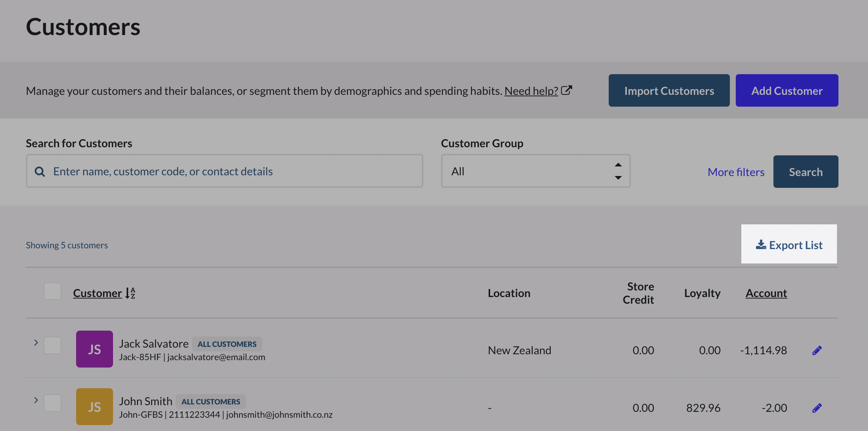Open the Customer Group dropdown
The height and width of the screenshot is (431, 868).
pyautogui.click(x=536, y=171)
